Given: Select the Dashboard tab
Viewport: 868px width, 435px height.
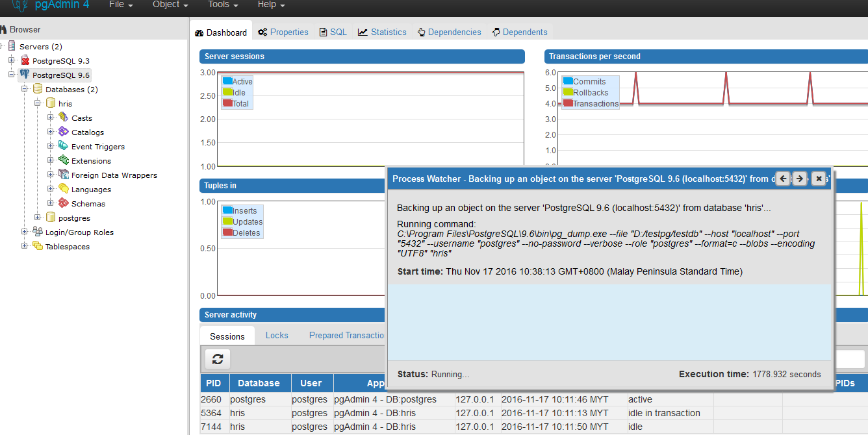Looking at the screenshot, I should [221, 32].
